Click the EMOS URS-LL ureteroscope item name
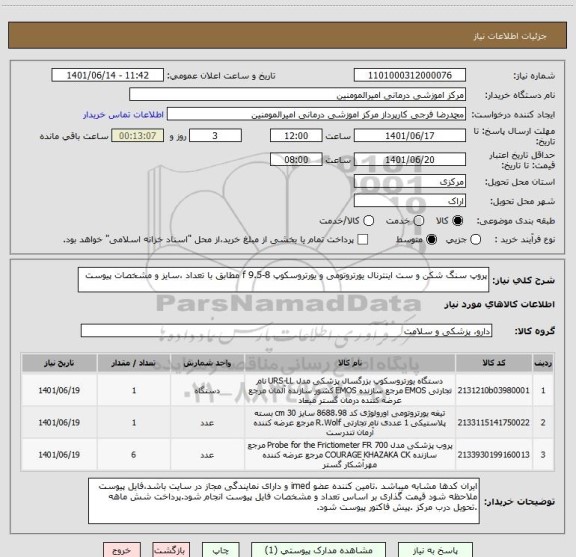Image resolution: width=576 pixels, height=557 pixels. click(350, 390)
